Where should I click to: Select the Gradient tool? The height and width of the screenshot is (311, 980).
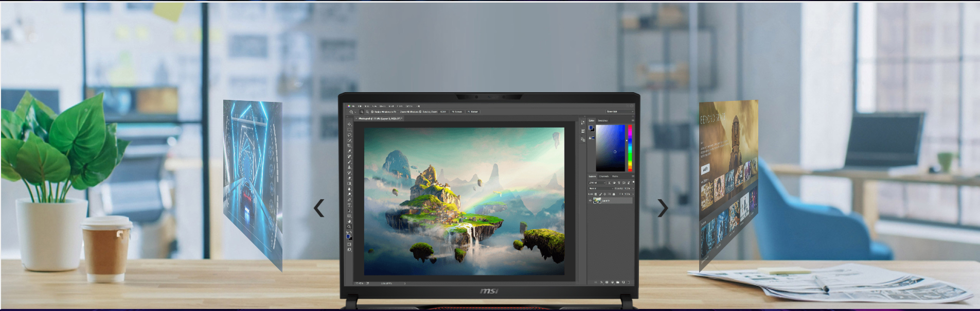349,183
